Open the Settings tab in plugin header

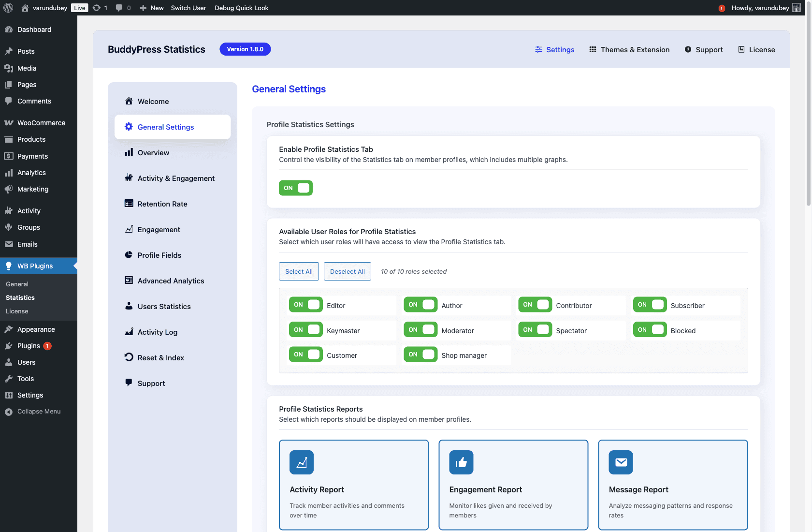(x=554, y=49)
